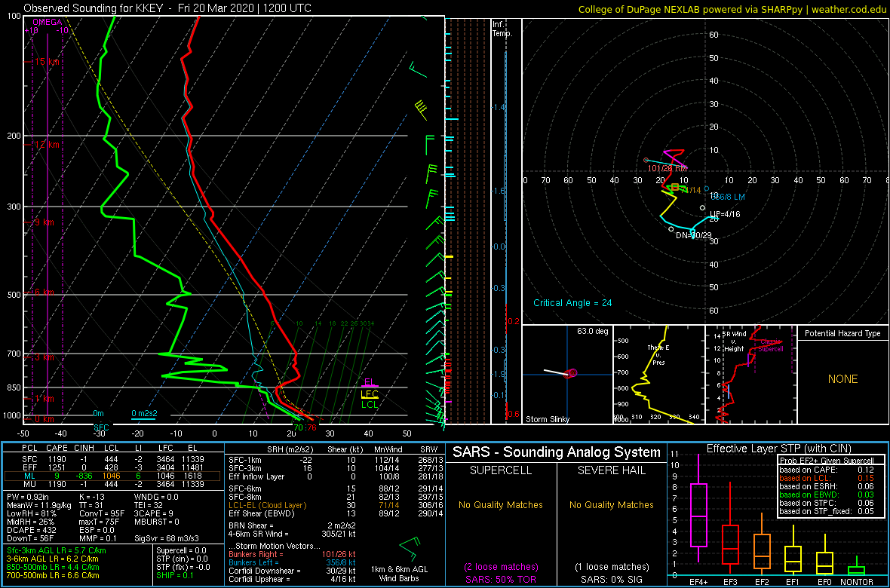The width and height of the screenshot is (890, 588).
Task: Click the 'SARS: 0% SIG' text
Action: [x=611, y=578]
